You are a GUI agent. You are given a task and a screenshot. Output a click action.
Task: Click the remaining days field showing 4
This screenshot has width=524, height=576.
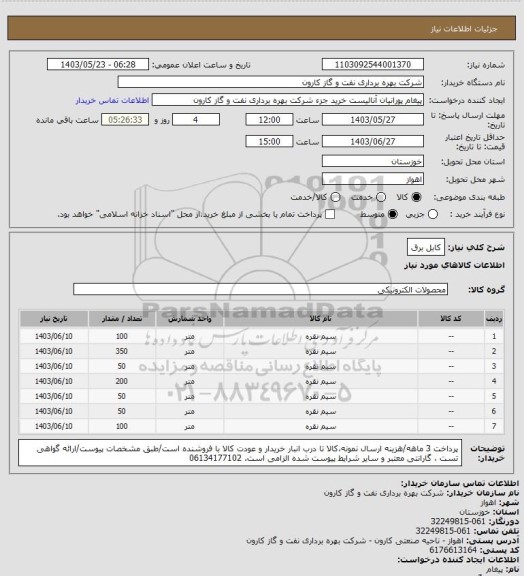click(x=196, y=120)
